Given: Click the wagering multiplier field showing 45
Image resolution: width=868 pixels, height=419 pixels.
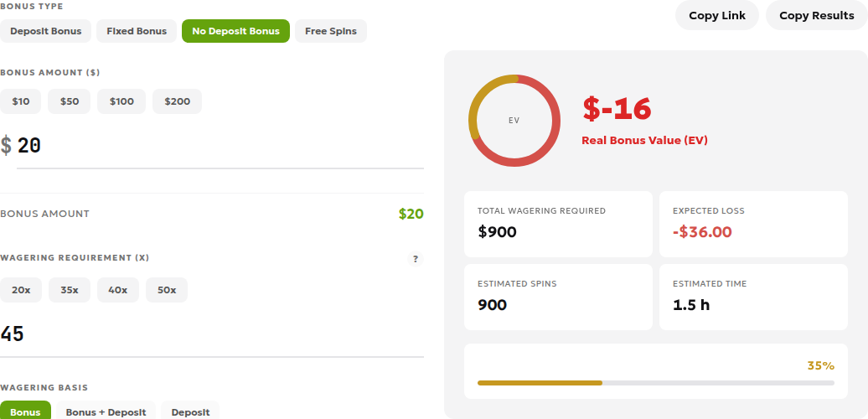Looking at the screenshot, I should pos(212,335).
